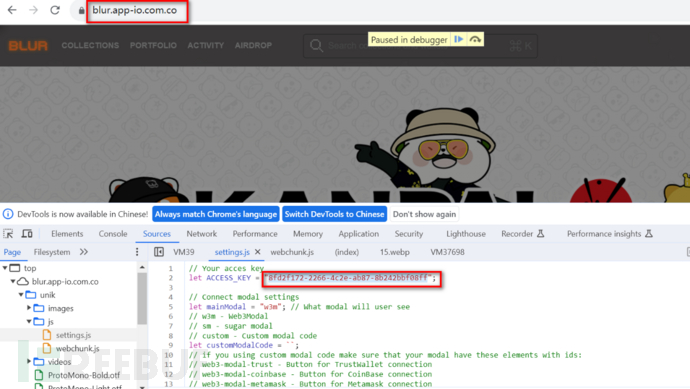Expand the images folder
The width and height of the screenshot is (690, 389).
point(29,308)
